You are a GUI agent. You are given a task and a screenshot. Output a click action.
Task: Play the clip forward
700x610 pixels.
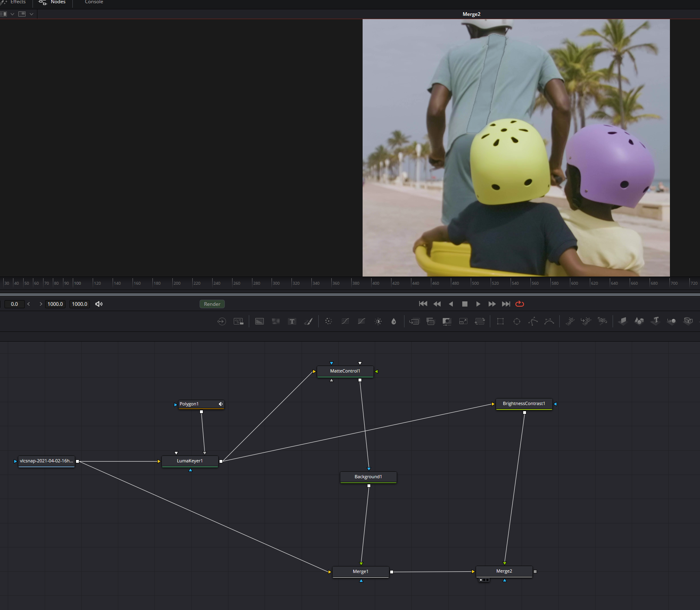(x=478, y=304)
